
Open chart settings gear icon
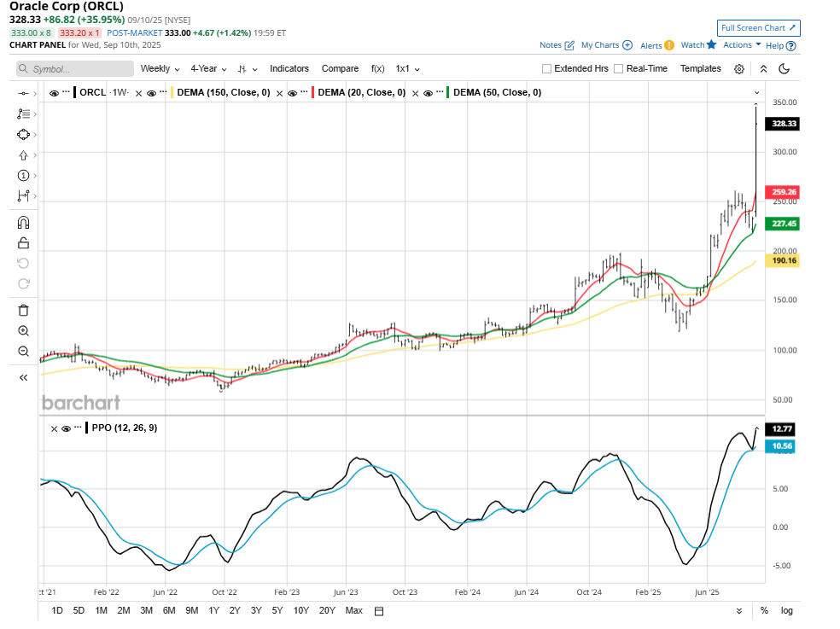[739, 69]
